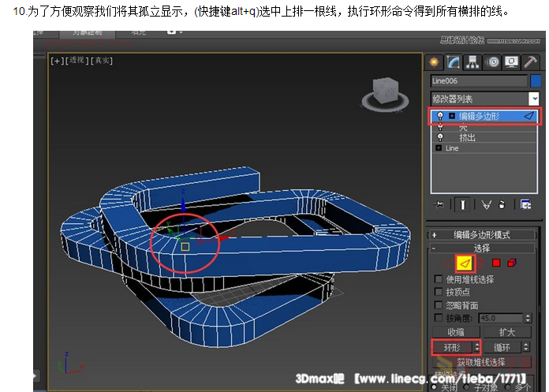Enable 按角度 checkbox
Screen dimensions: 549x392
click(x=438, y=318)
